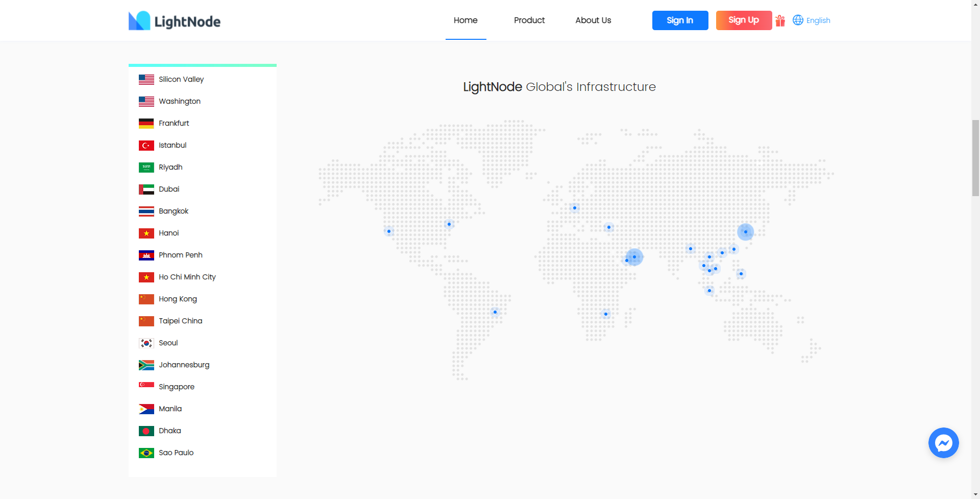Click the Cambodian flag beside Phnom Penh
Image resolution: width=980 pixels, height=499 pixels.
point(146,255)
